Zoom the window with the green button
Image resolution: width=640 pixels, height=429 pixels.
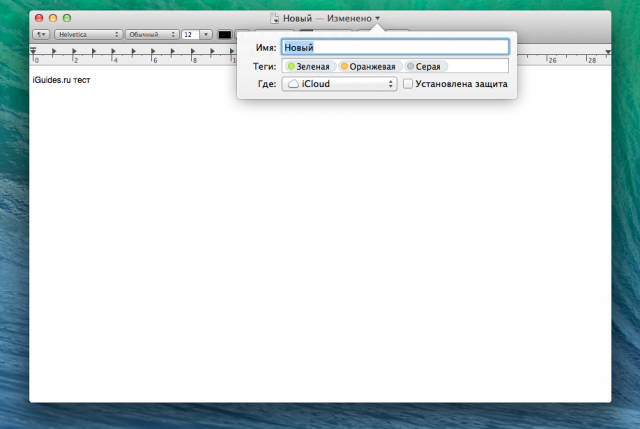tap(67, 18)
